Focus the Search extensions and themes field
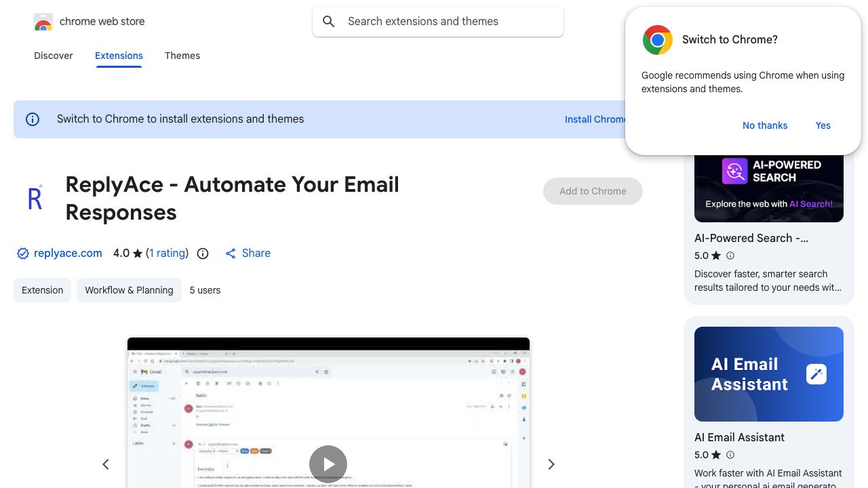Image resolution: width=868 pixels, height=488 pixels. (438, 22)
